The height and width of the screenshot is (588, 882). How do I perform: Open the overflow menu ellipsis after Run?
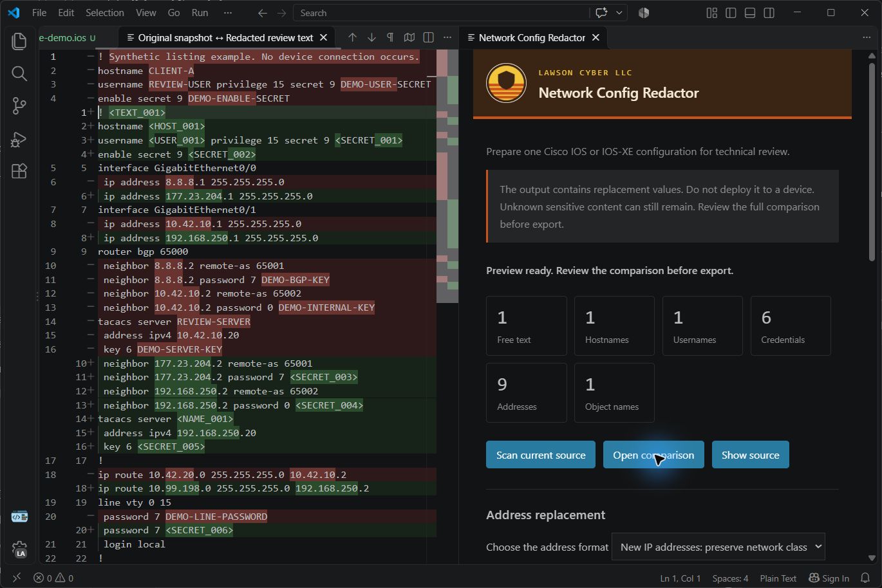[228, 13]
